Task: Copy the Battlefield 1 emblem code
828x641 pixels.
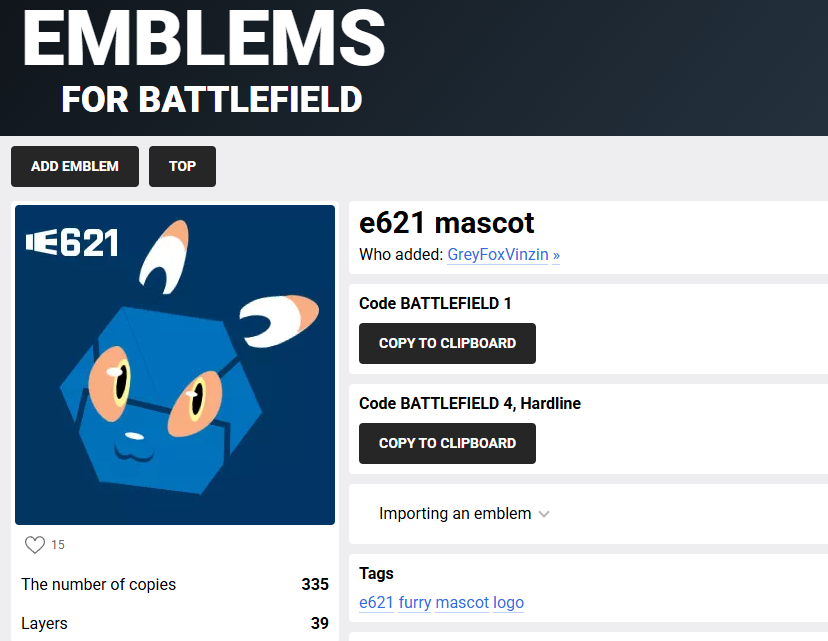Action: click(x=447, y=343)
